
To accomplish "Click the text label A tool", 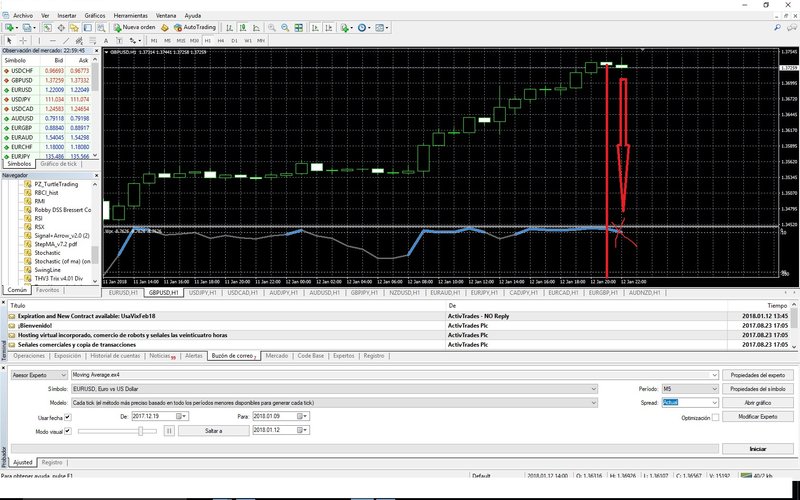I will pyautogui.click(x=106, y=40).
